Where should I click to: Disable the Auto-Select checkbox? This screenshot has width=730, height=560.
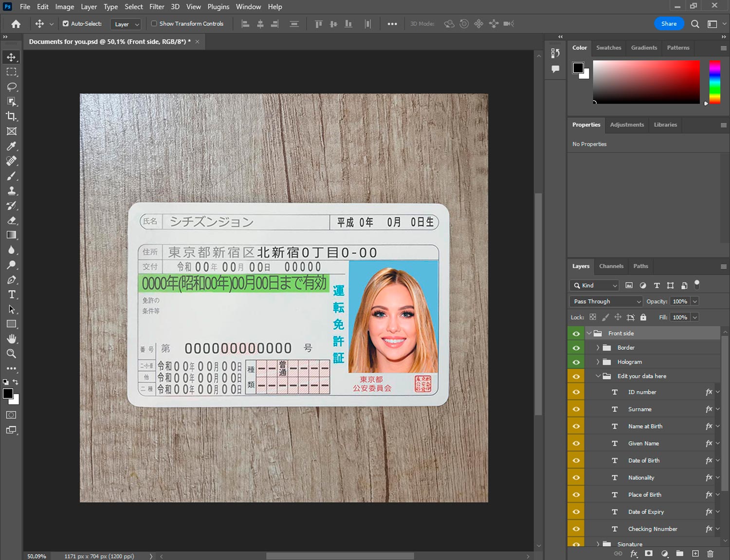[x=66, y=23]
